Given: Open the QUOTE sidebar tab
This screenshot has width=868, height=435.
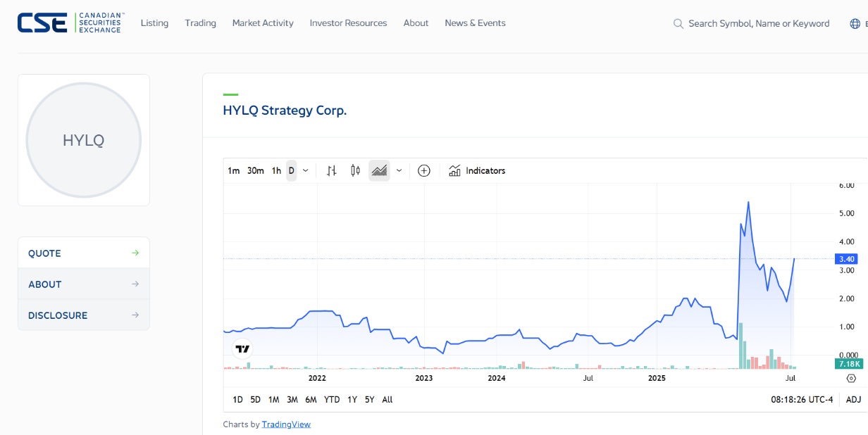Looking at the screenshot, I should click(x=84, y=253).
